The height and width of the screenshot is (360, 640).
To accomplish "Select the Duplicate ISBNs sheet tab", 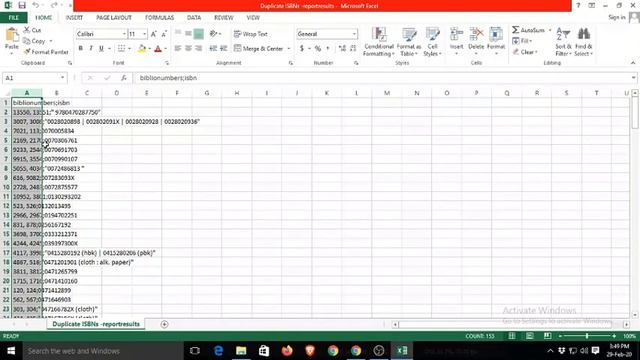I will [96, 324].
